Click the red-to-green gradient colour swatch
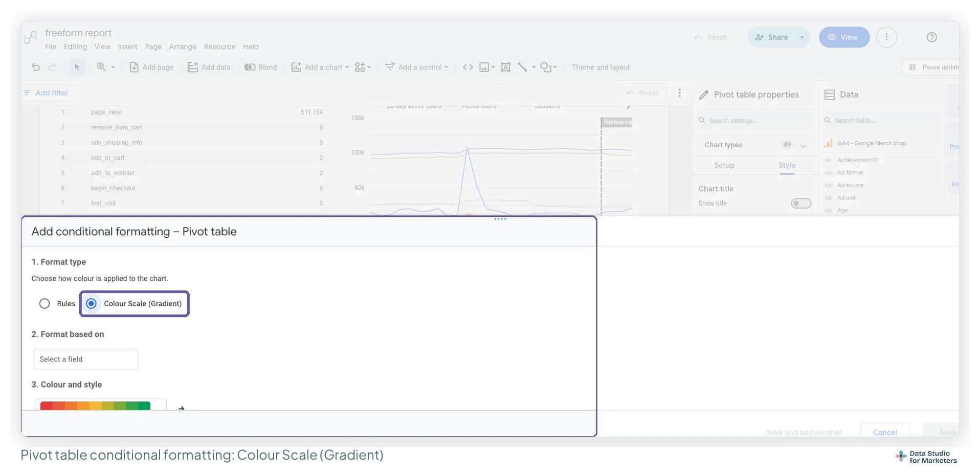The width and height of the screenshot is (980, 475). point(95,405)
